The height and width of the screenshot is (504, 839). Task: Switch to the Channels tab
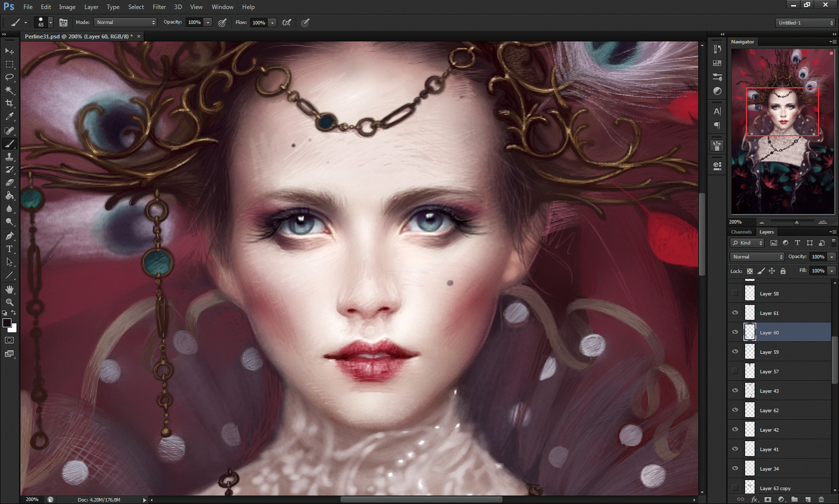[x=741, y=232]
